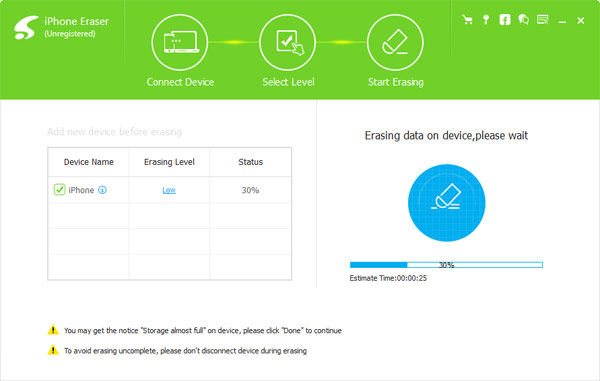The width and height of the screenshot is (600, 381).
Task: Change the Low erasing level link
Action: [x=169, y=190]
